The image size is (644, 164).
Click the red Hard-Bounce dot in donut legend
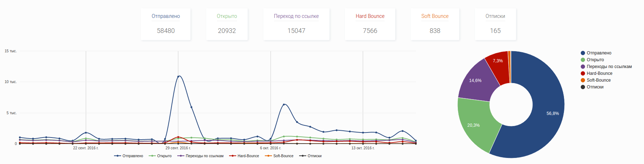pyautogui.click(x=583, y=73)
